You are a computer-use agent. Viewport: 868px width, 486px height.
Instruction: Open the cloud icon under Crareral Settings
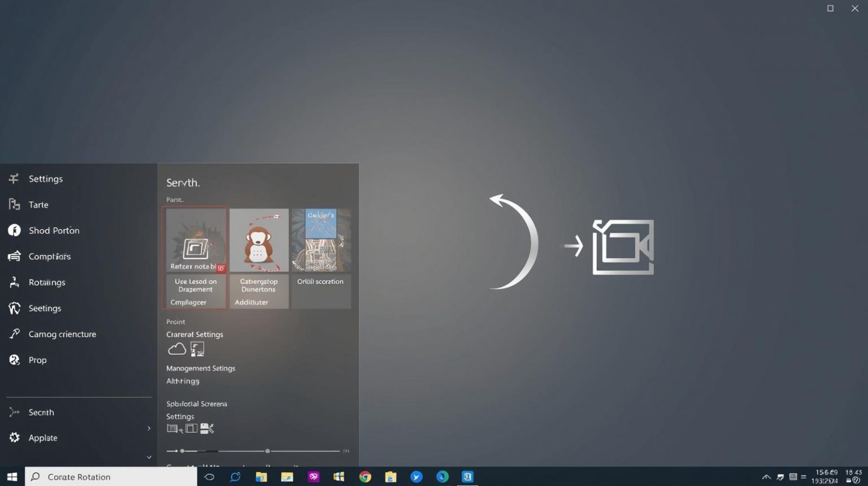click(x=176, y=349)
